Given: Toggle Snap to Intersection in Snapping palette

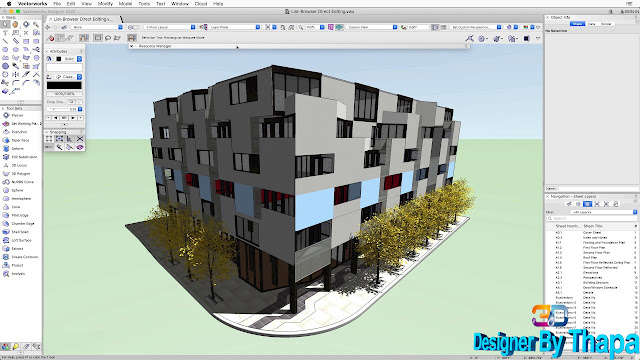Looking at the screenshot, I should (80, 139).
